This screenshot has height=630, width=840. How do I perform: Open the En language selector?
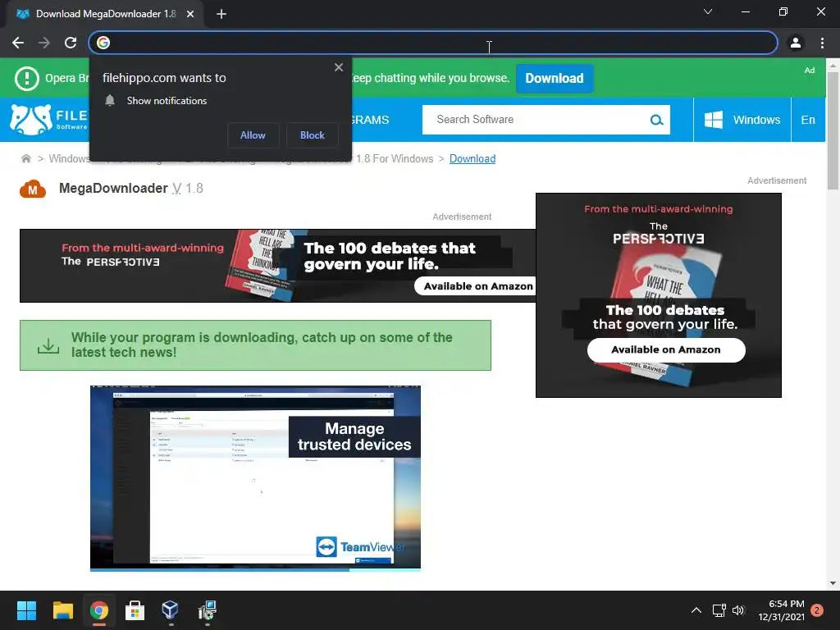point(808,120)
